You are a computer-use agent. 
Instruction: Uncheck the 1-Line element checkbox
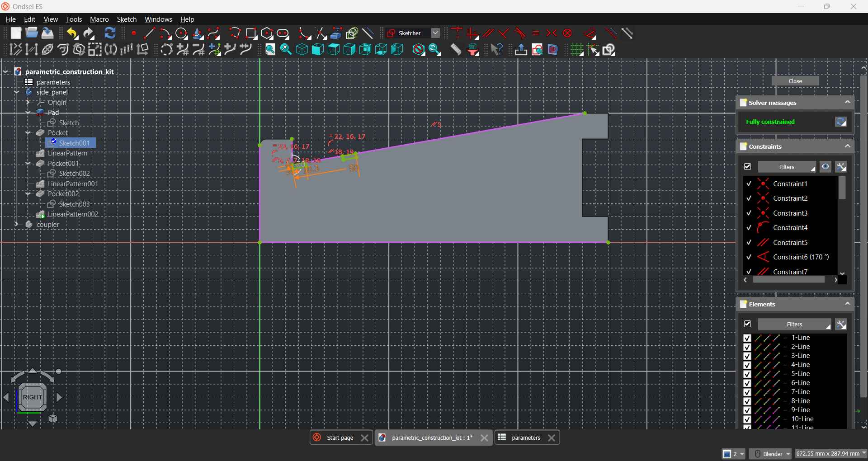(x=747, y=338)
